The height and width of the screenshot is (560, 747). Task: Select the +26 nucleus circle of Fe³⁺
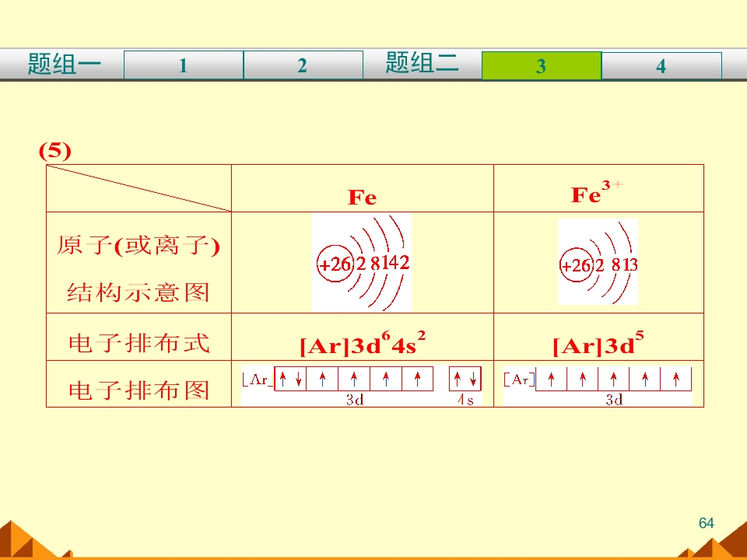[577, 266]
